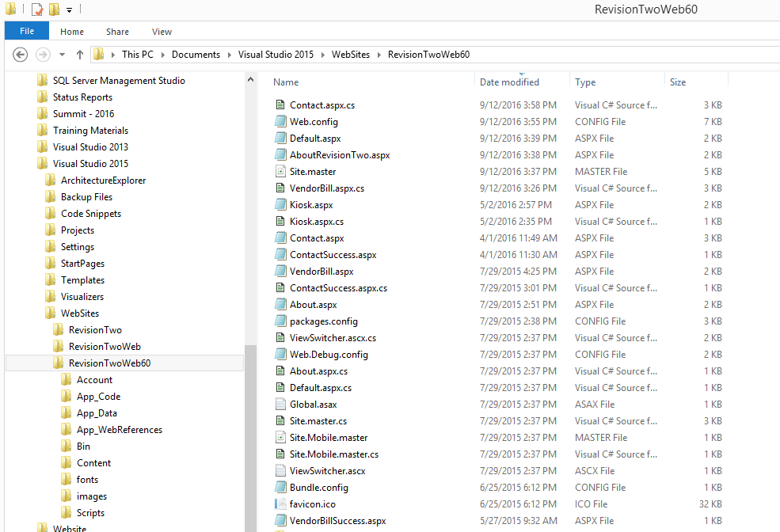780x532 pixels.
Task: Click Documents in the address bar
Action: (196, 54)
